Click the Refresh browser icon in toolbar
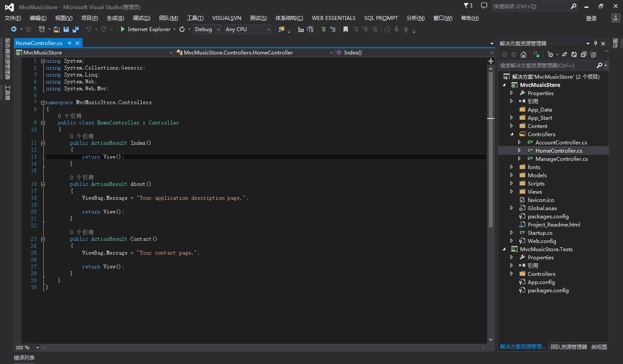Screen dimensions: 623x364 (182, 29)
